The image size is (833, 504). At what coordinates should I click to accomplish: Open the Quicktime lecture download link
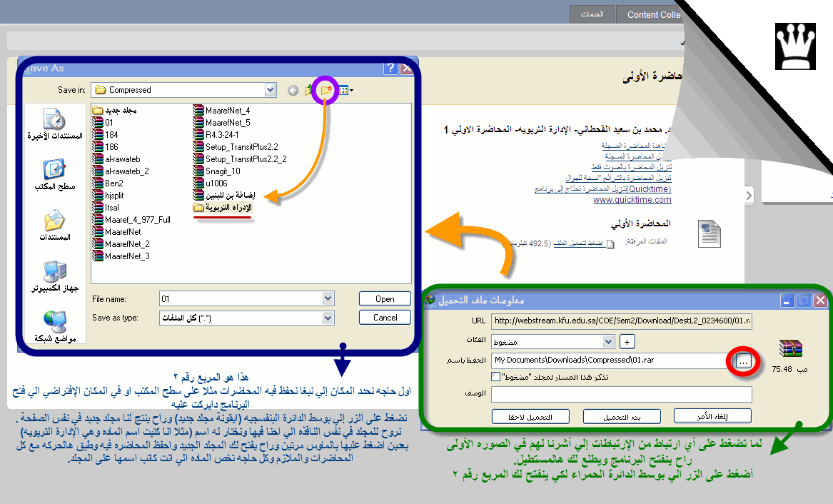603,189
